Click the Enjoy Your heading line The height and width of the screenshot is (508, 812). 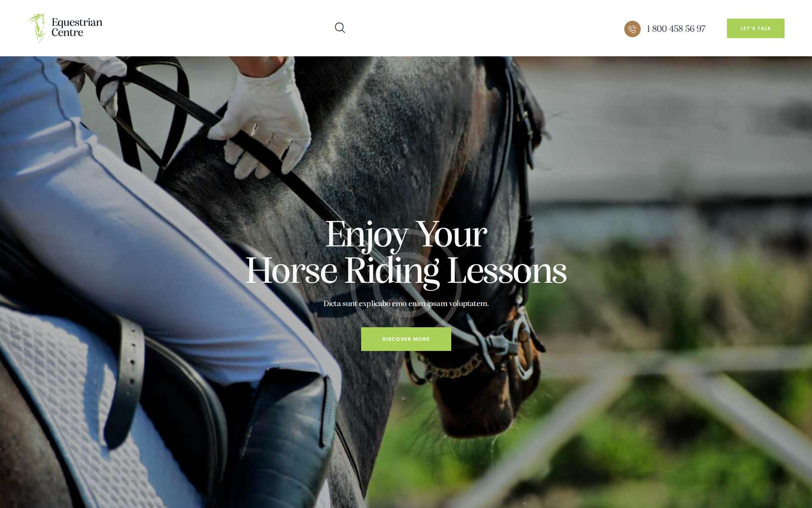(406, 235)
